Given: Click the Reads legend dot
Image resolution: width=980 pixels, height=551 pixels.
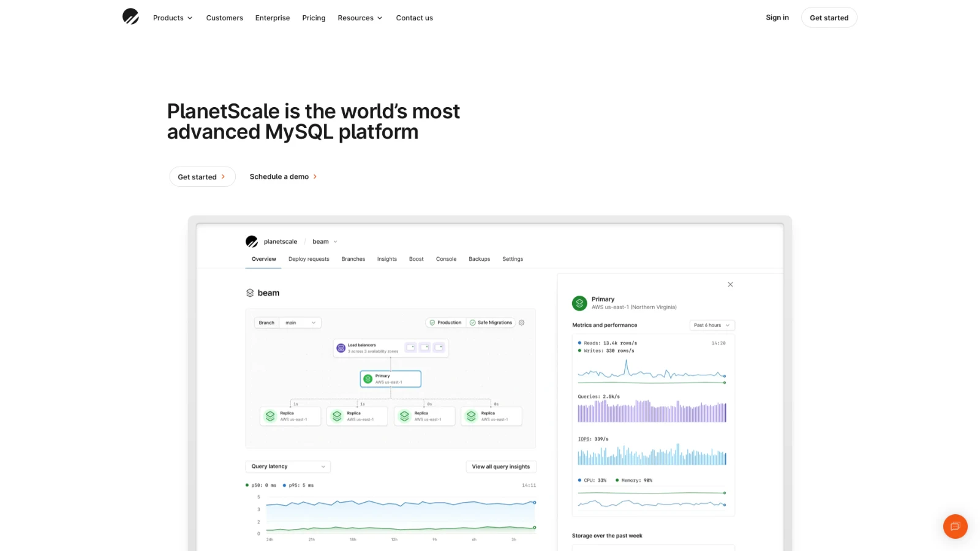Looking at the screenshot, I should (579, 343).
